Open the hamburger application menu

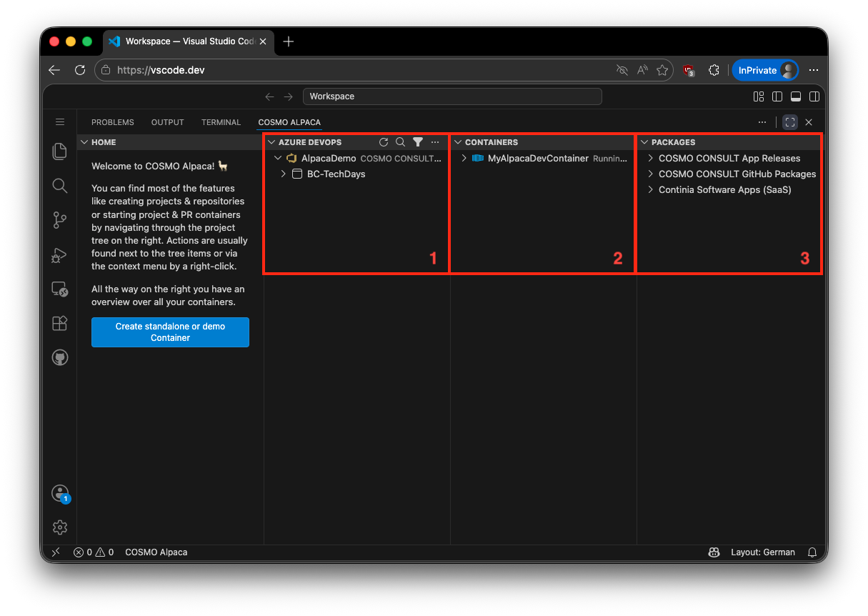click(60, 122)
